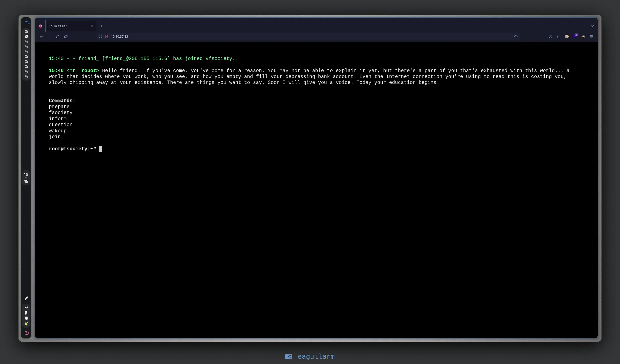
Task: Open the goggles-face extension icon
Action: point(583,37)
